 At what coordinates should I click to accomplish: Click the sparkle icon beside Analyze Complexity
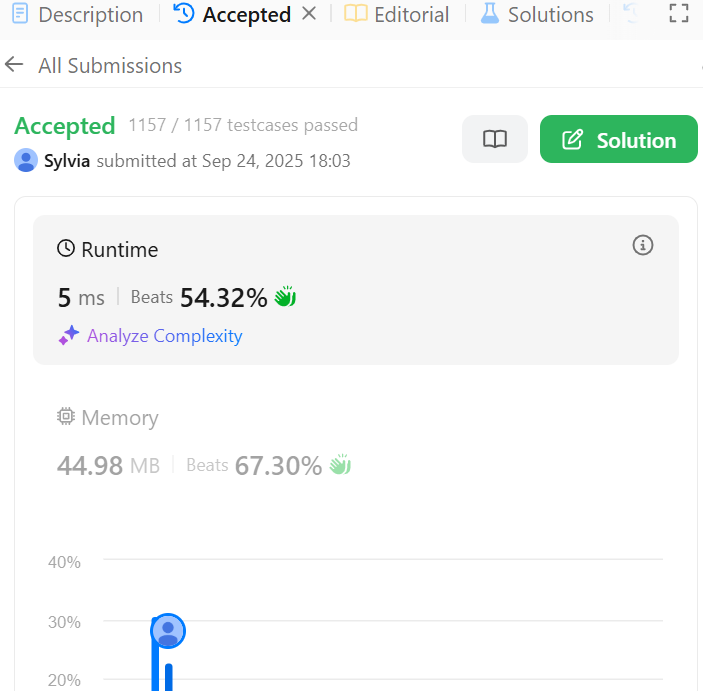click(x=68, y=336)
